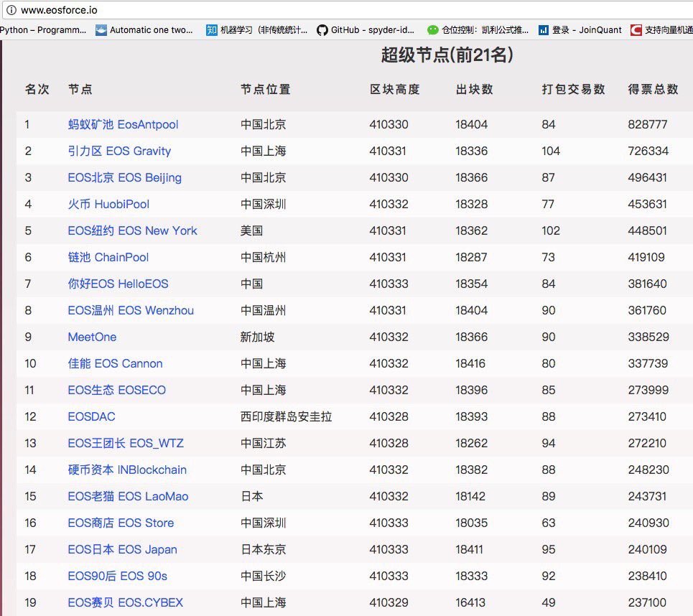Open the EOS赛贝 EOS.CYBEX node link
Image resolution: width=693 pixels, height=616 pixels.
click(125, 602)
